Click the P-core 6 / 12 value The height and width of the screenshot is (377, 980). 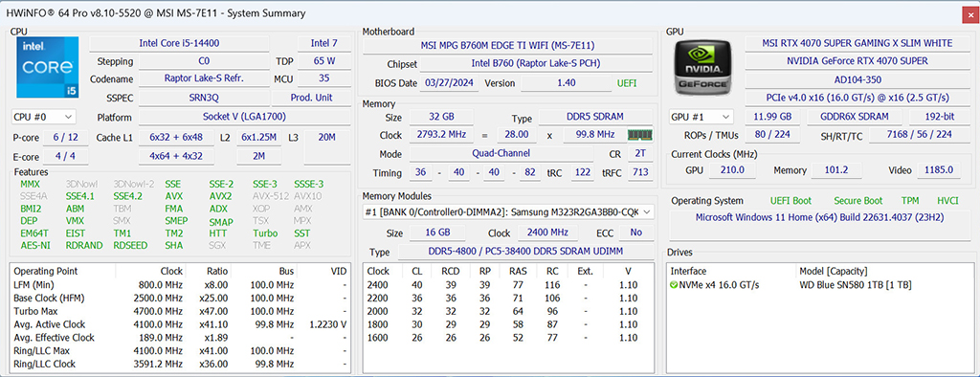[x=66, y=138]
